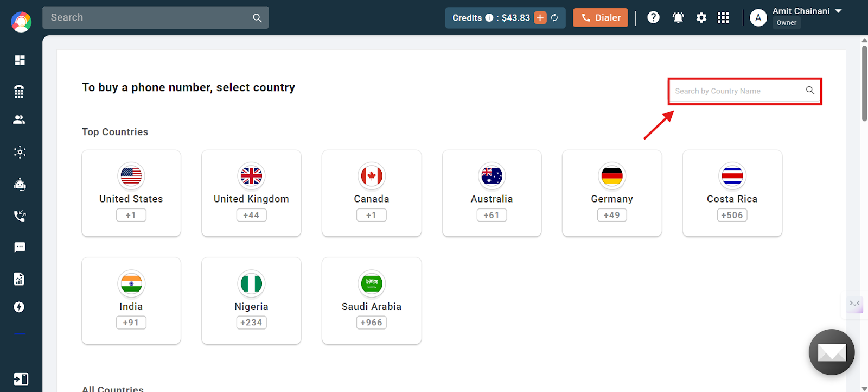Viewport: 868px width, 392px height.
Task: Click the +506 code on Costa Rica
Action: point(732,215)
